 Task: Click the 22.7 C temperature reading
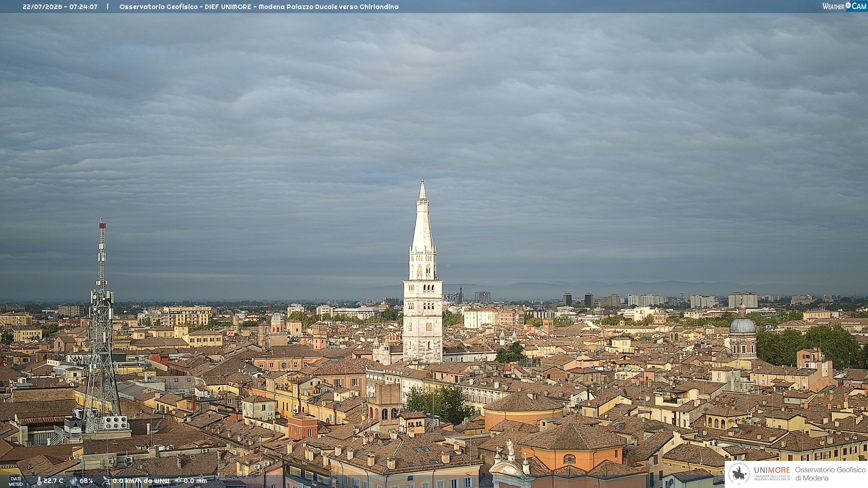53,481
